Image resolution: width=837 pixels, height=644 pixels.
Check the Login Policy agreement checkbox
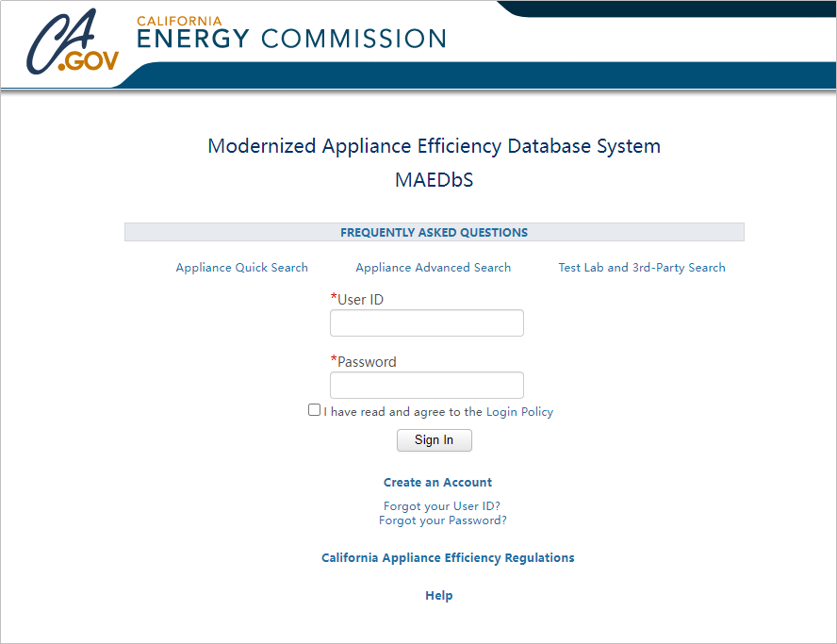(315, 410)
